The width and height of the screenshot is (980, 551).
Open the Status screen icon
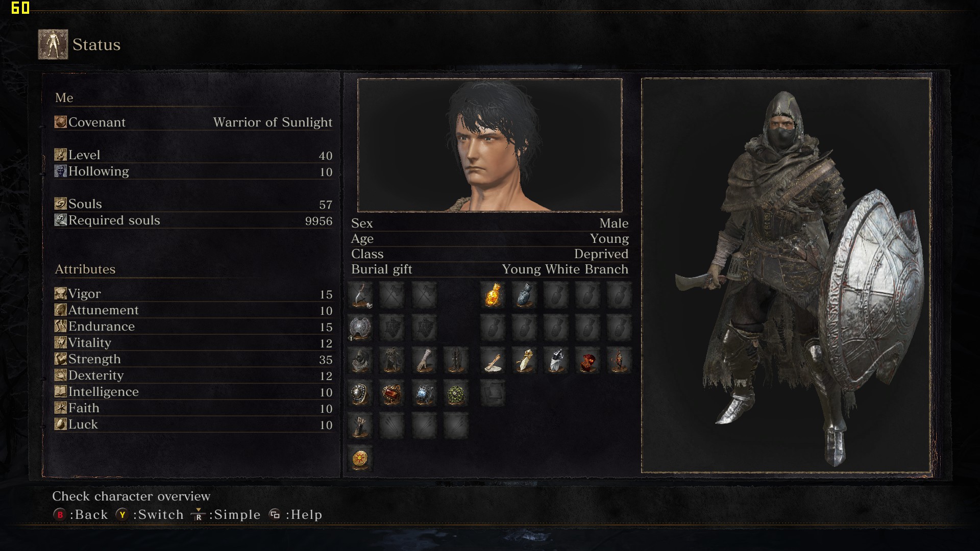(x=53, y=44)
